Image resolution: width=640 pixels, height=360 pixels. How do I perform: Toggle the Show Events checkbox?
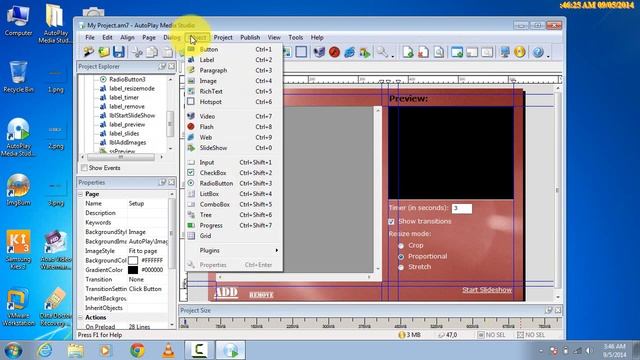[84, 168]
